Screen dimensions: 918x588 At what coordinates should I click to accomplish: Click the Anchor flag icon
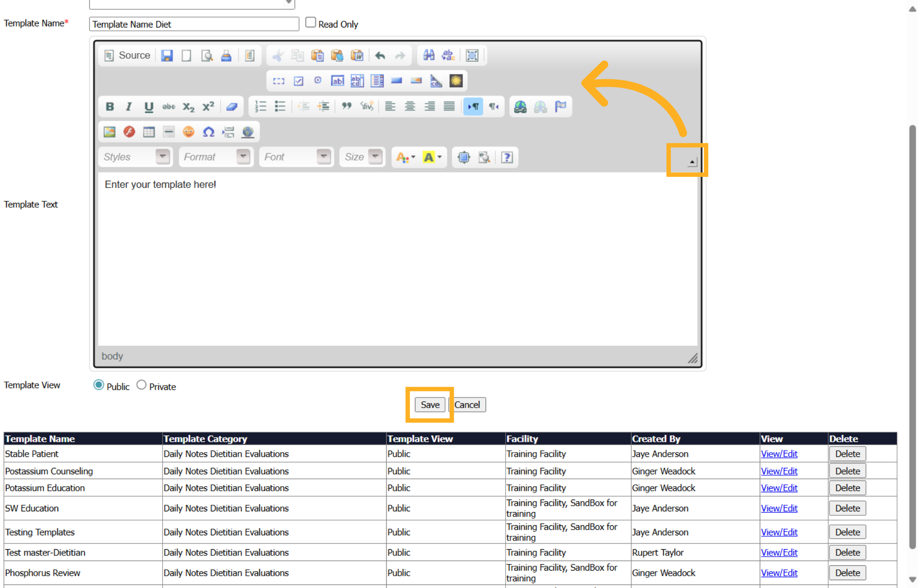[x=561, y=106]
